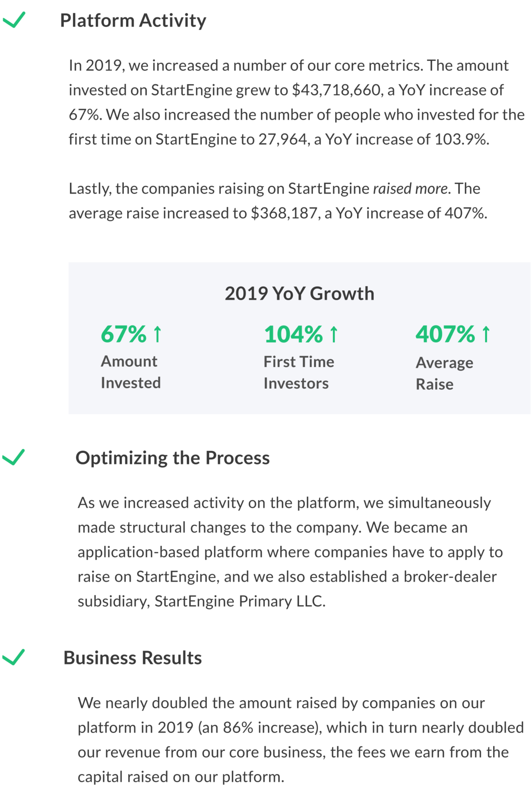532x801 pixels.
Task: Select the Platform Activity heading
Action: pos(133,20)
